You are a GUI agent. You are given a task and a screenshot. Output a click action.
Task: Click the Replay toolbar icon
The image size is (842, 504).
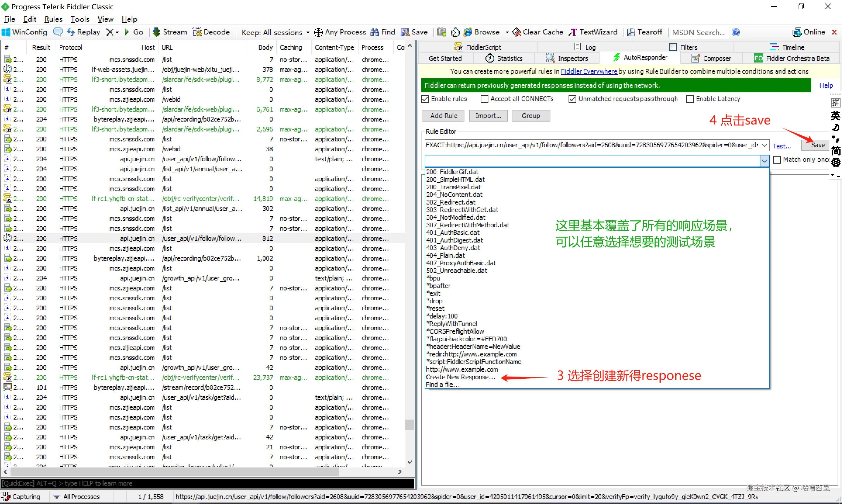[71, 32]
